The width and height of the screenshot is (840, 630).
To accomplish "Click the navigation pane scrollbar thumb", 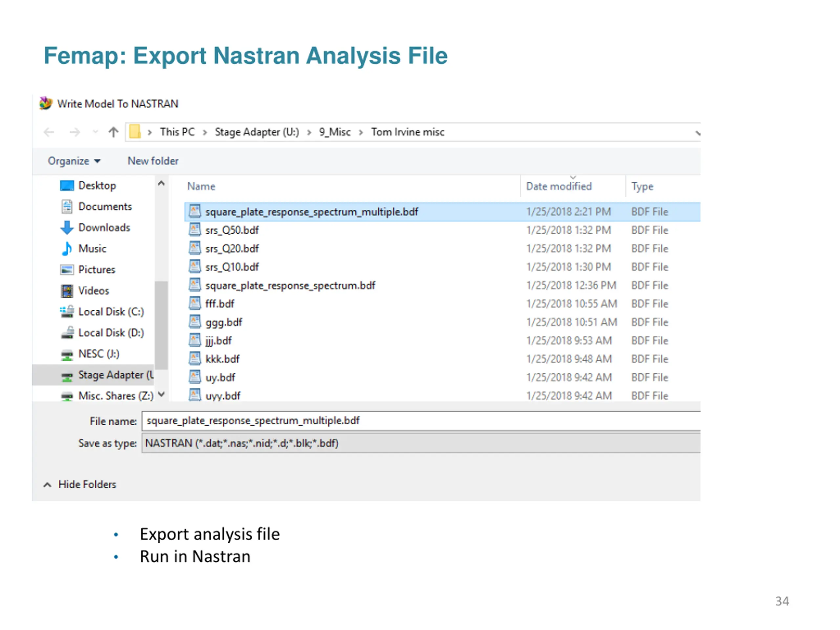I will pyautogui.click(x=161, y=325).
